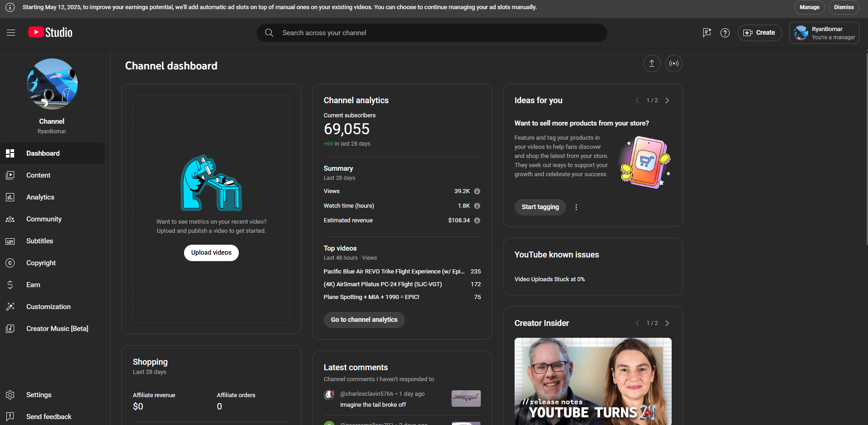The width and height of the screenshot is (868, 425).
Task: Open Send feedback in the sidebar
Action: pyautogui.click(x=52, y=416)
